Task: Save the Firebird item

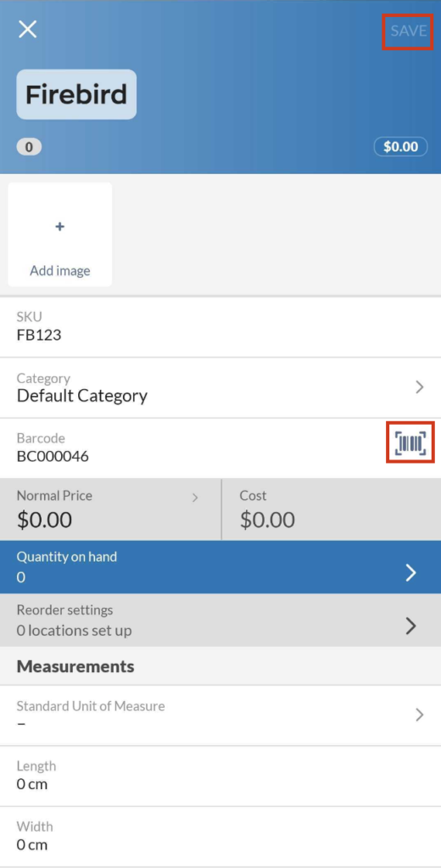Action: tap(408, 31)
